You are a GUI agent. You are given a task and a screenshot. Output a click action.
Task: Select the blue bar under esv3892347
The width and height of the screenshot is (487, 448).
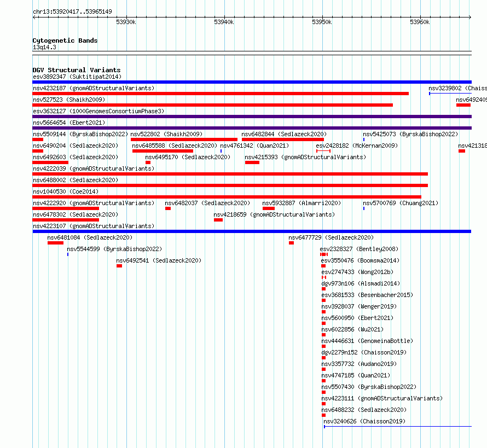click(x=252, y=82)
